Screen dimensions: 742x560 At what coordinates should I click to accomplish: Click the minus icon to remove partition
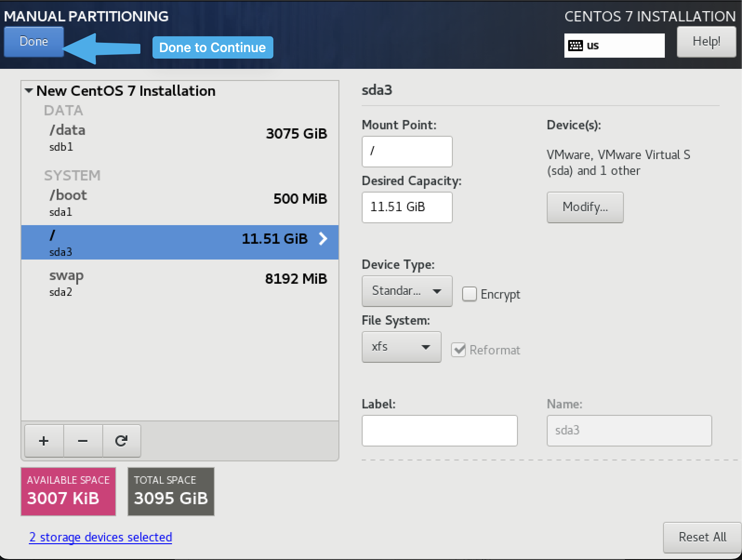coord(83,440)
